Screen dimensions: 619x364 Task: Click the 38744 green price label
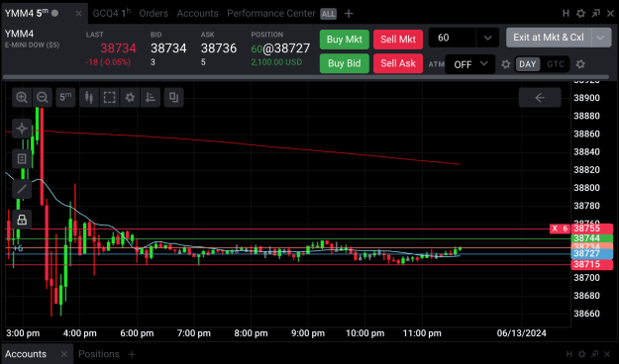[591, 238]
